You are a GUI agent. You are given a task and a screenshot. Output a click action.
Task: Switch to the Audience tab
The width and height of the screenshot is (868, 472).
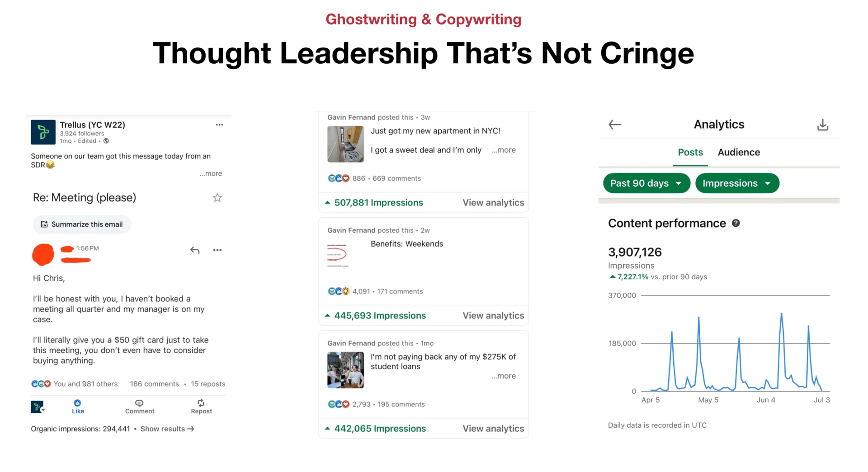coord(739,152)
